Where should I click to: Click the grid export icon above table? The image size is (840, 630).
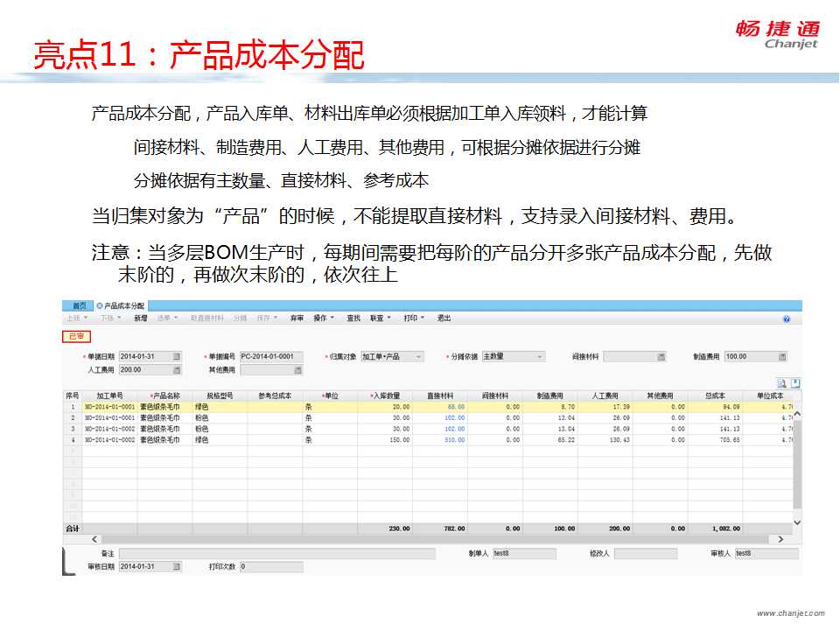click(795, 383)
